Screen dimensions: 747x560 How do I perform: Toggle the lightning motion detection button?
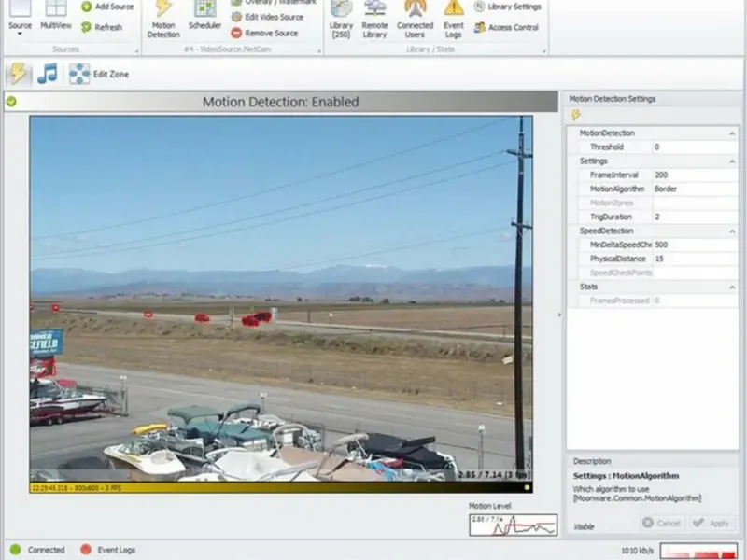(18, 74)
